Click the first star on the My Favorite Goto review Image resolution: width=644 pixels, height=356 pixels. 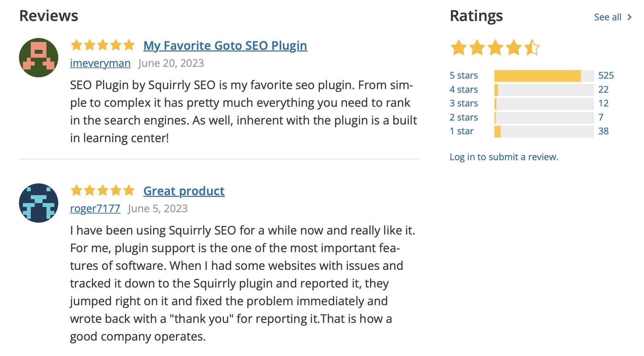(x=76, y=45)
